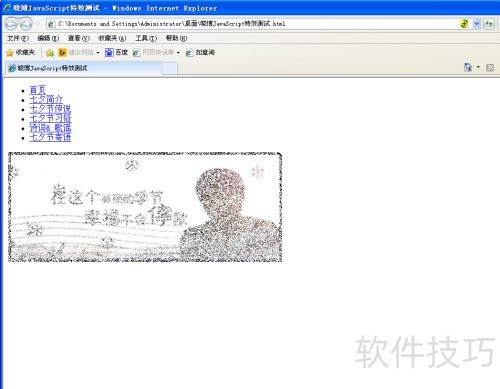The height and width of the screenshot is (389, 500).
Task: Click the page icon inside address bar
Action: click(51, 24)
